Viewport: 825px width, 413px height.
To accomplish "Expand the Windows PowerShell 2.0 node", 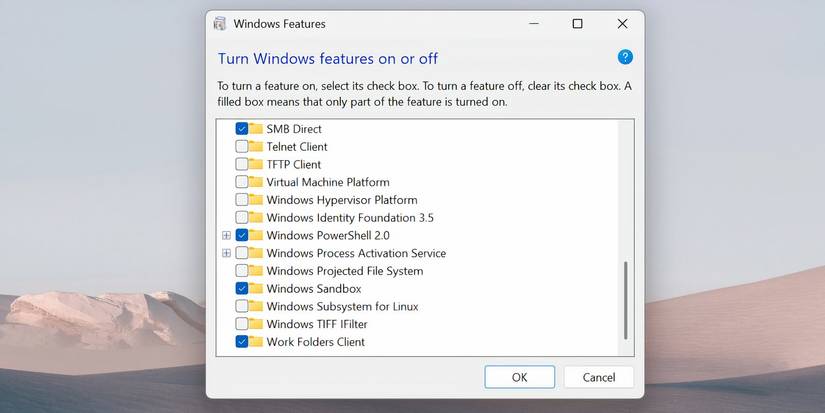I will [x=226, y=236].
